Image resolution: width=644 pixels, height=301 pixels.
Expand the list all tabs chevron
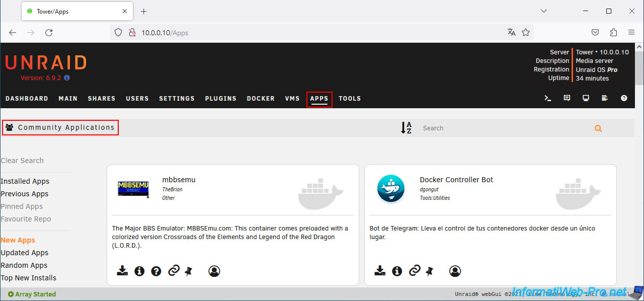pos(544,11)
